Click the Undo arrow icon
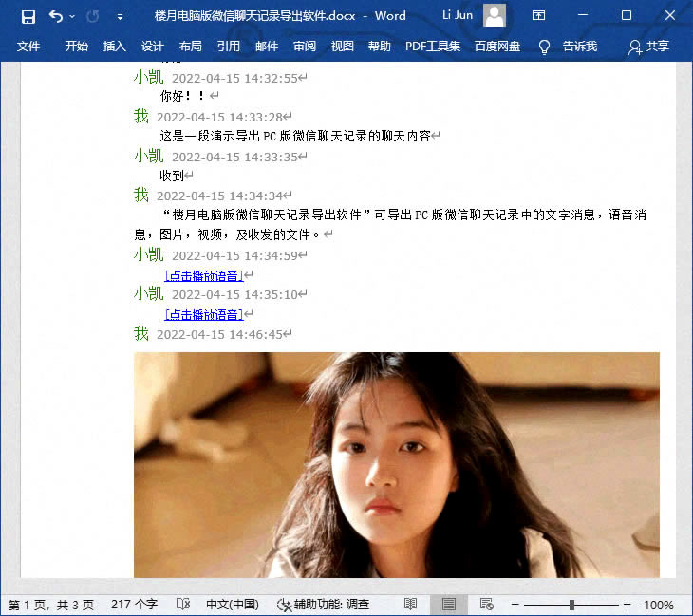This screenshot has height=616, width=693. 56,16
